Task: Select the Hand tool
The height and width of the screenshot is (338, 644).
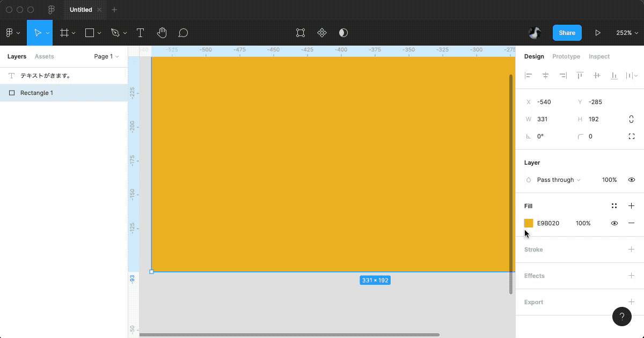Action: pyautogui.click(x=162, y=33)
